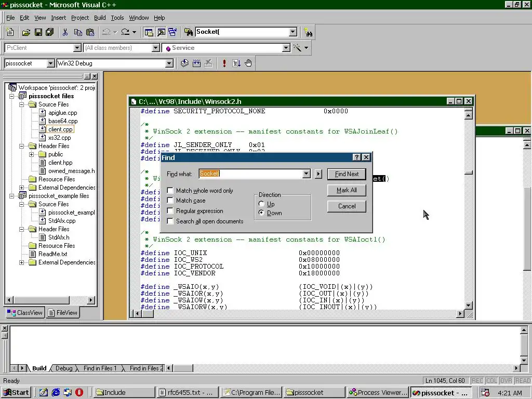The width and height of the screenshot is (532, 399).
Task: Open the toolbar Find combo dropdown arrow
Action: click(x=293, y=32)
